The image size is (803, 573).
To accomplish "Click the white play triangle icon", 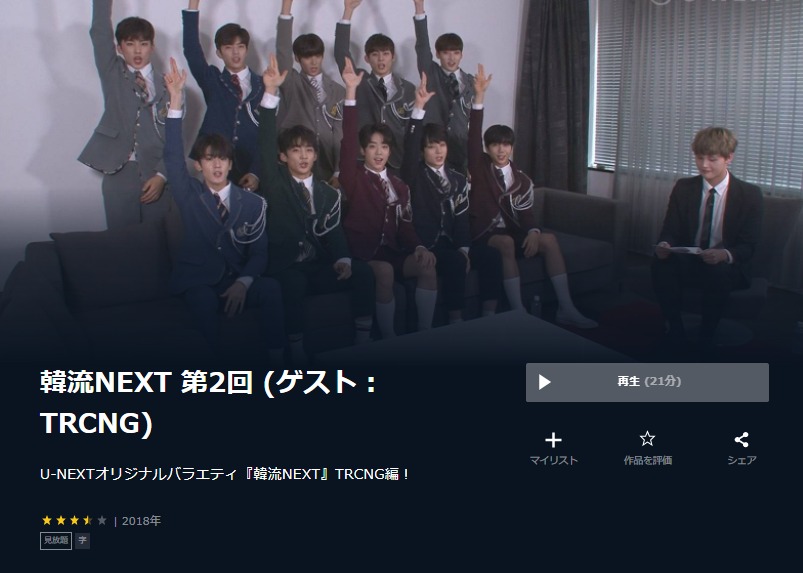I will [544, 382].
